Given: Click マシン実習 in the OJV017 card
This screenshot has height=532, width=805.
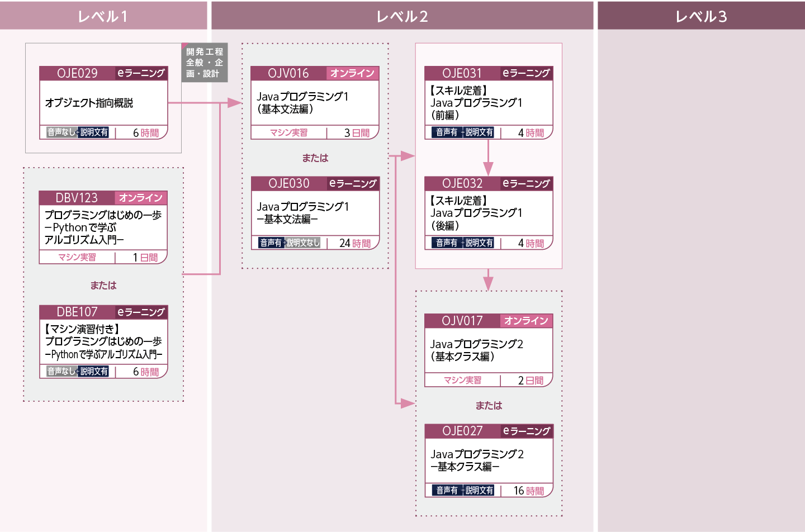Looking at the screenshot, I should pos(463,380).
